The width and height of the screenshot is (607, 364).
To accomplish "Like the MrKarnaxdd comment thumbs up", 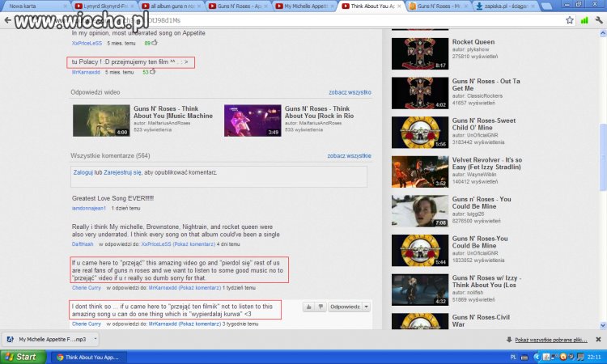I will click(x=152, y=71).
